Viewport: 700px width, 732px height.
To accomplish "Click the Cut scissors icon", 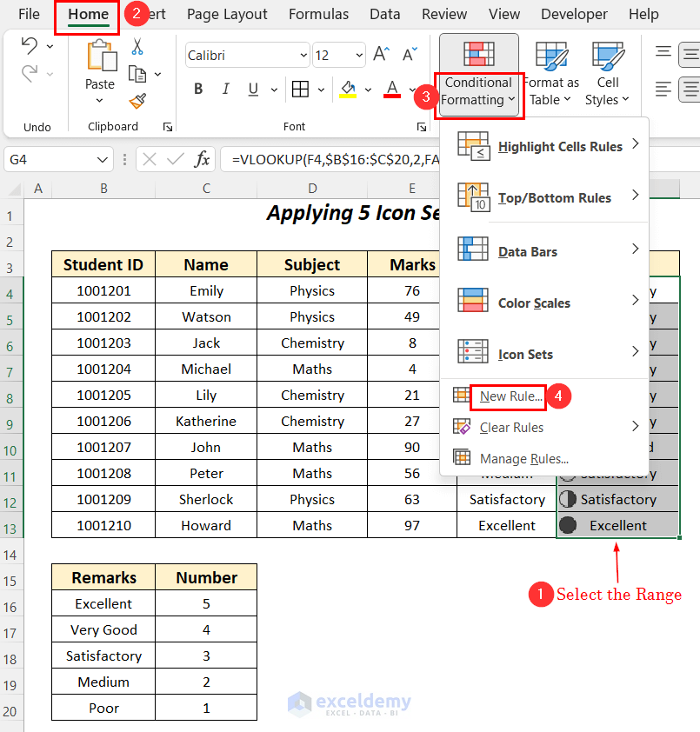I will coord(137,47).
